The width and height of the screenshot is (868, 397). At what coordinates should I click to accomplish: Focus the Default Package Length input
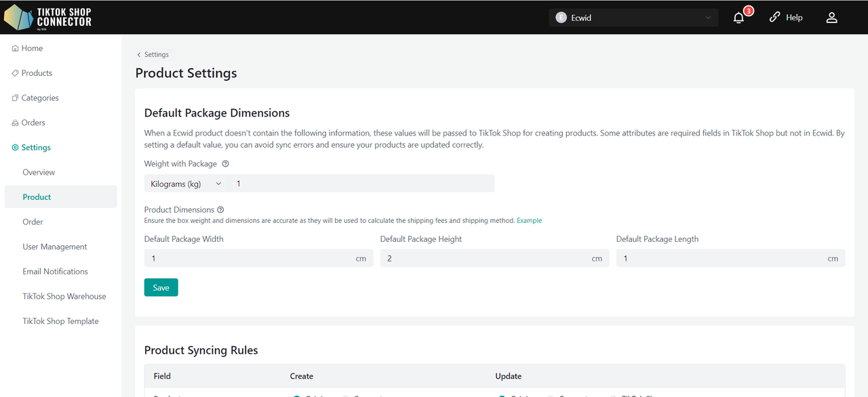click(x=730, y=258)
